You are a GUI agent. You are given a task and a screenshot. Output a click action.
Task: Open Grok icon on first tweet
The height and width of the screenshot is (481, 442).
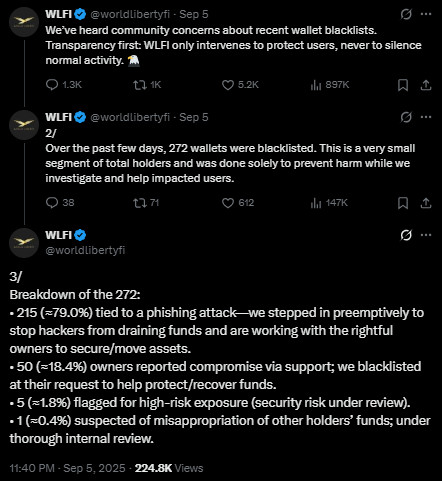click(406, 14)
